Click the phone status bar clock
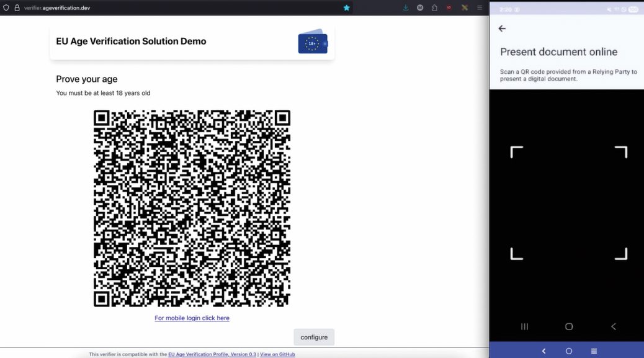 (506, 9)
